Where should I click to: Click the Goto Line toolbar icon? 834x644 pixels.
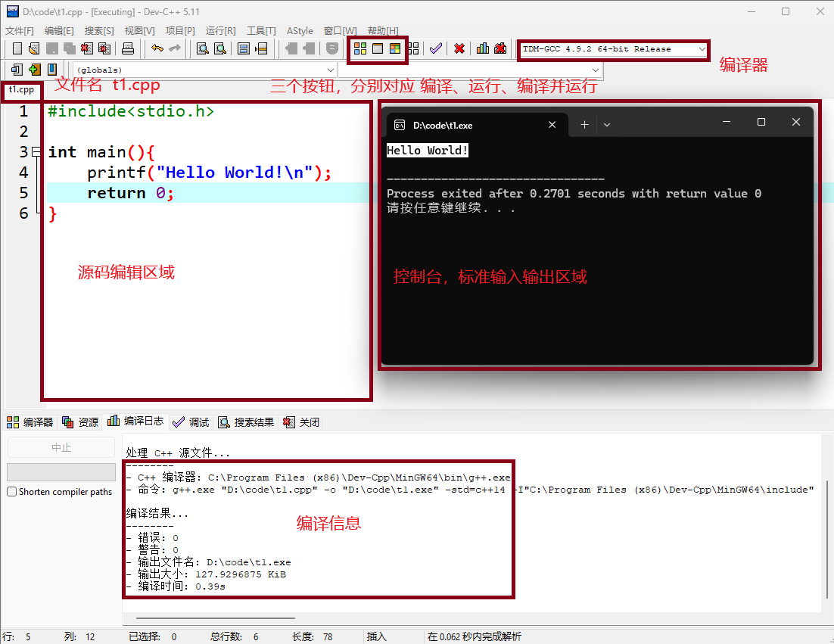tap(260, 49)
